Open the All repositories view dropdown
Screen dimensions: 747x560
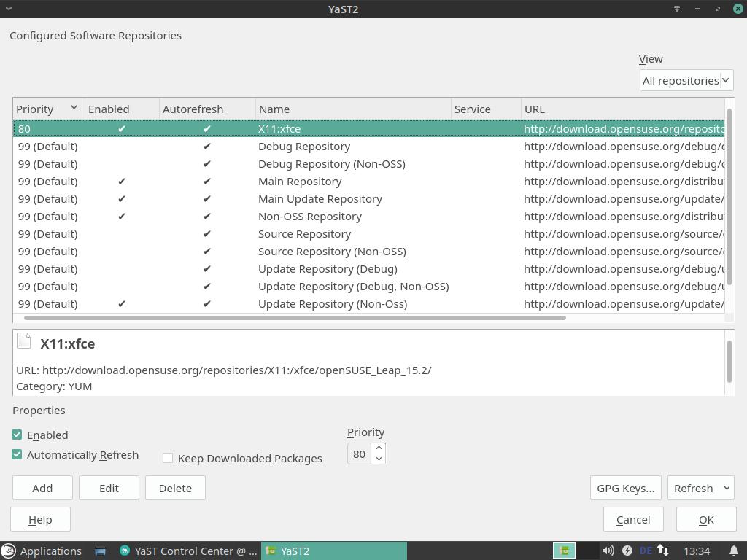click(686, 80)
